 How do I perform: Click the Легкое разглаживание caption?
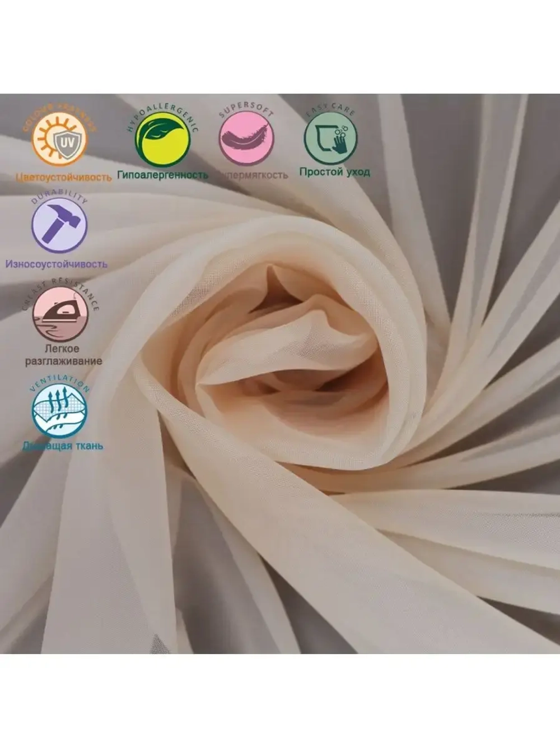(64, 355)
